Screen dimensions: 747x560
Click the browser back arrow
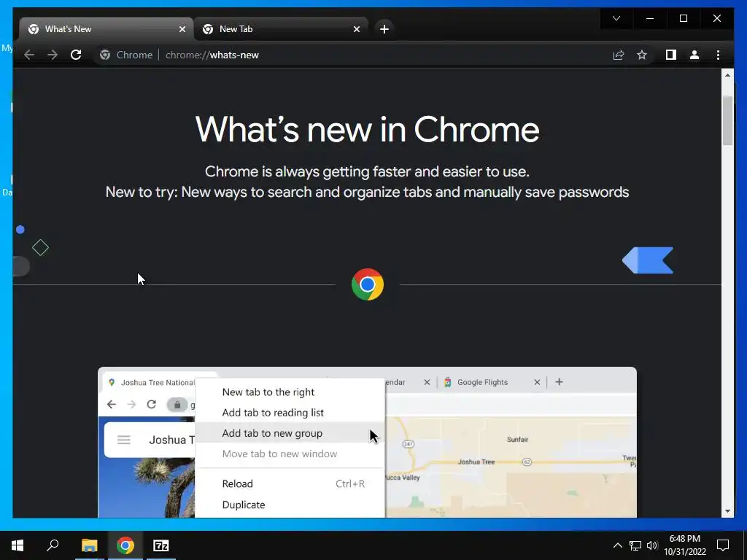click(x=29, y=55)
